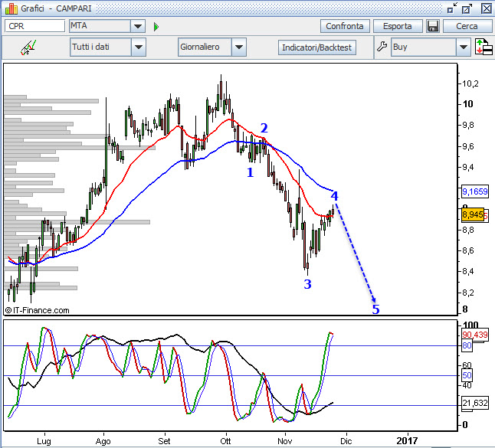Select the drawing tools pencil icon
This screenshot has height=448, width=495.
[x=28, y=47]
